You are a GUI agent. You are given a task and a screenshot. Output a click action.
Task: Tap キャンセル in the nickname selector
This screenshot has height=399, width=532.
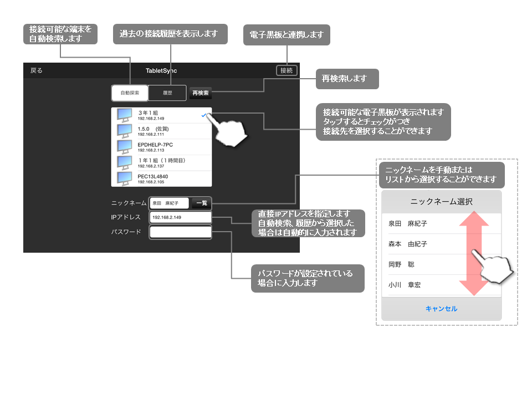pos(442,309)
